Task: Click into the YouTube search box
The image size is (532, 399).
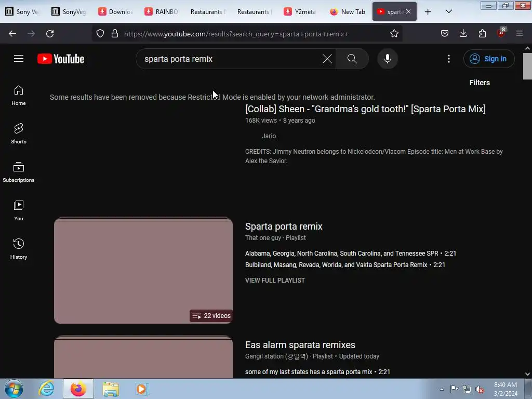Action: click(x=231, y=59)
